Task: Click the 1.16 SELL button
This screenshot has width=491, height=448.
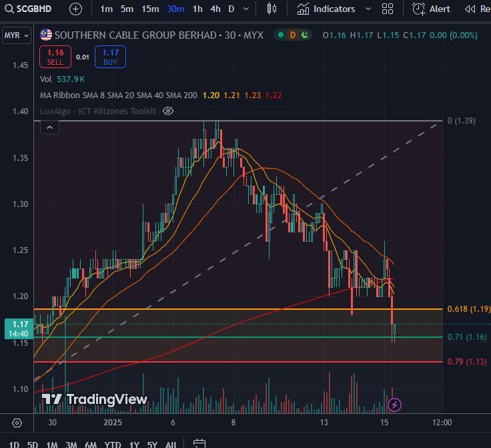Action: 55,57
